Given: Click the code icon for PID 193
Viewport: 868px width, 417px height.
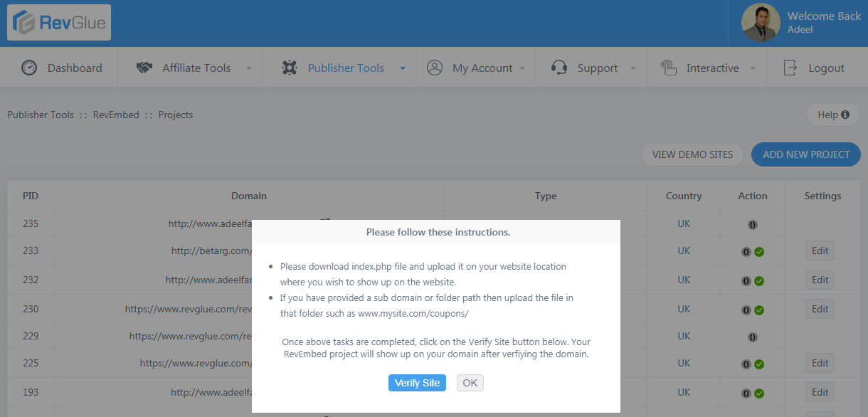Looking at the screenshot, I should point(746,393).
